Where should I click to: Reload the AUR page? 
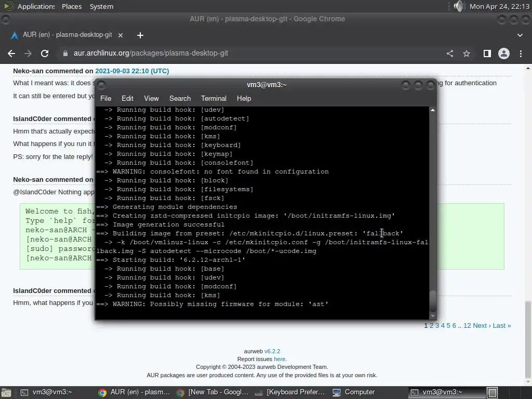[x=45, y=54]
